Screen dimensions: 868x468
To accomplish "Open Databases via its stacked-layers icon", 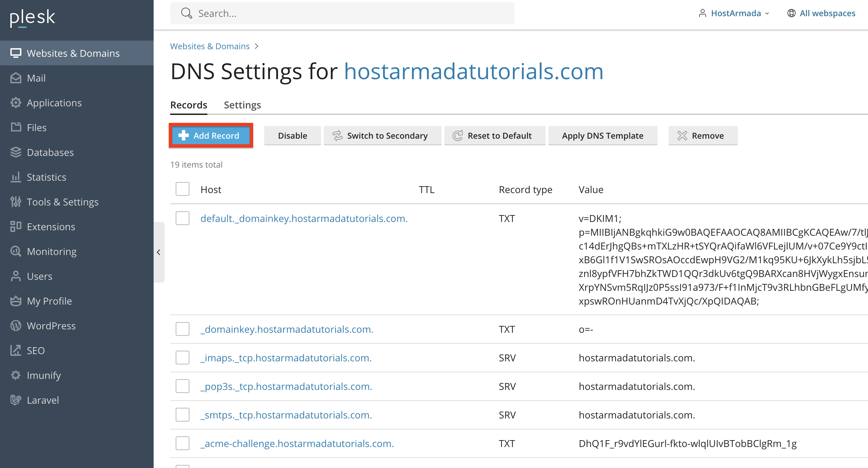I will pyautogui.click(x=16, y=152).
